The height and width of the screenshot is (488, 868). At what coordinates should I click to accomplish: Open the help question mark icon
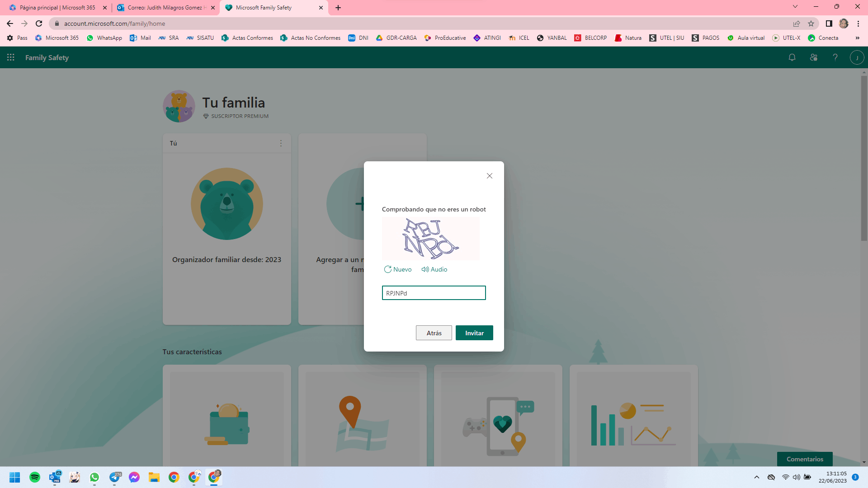[x=835, y=57]
